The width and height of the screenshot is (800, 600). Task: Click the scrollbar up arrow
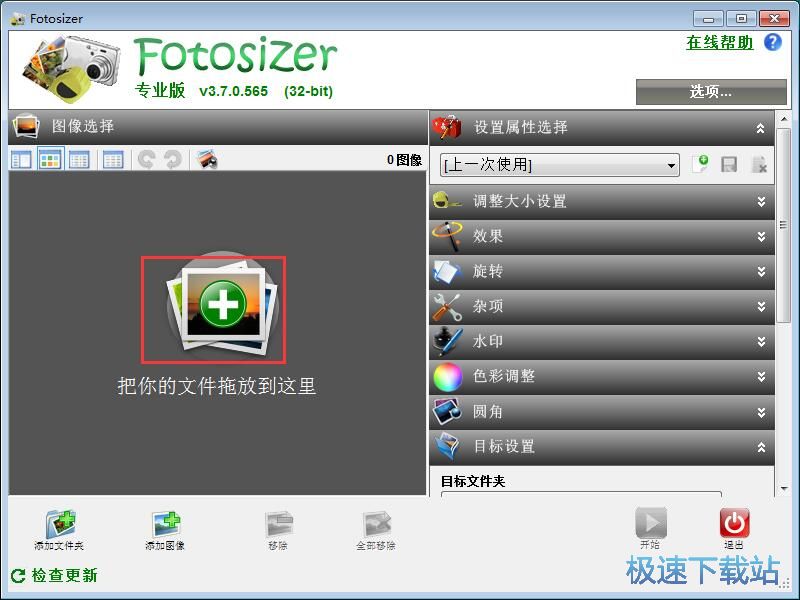[784, 118]
